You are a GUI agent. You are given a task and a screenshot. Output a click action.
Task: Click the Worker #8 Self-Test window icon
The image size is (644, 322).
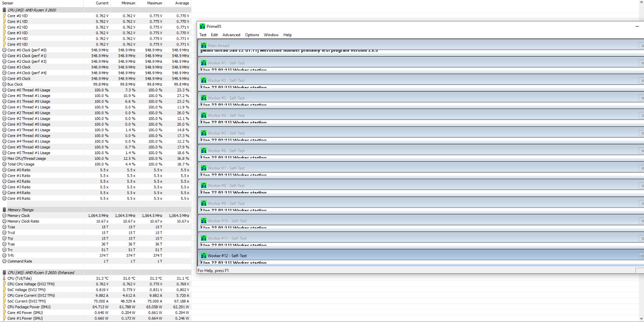[204, 186]
